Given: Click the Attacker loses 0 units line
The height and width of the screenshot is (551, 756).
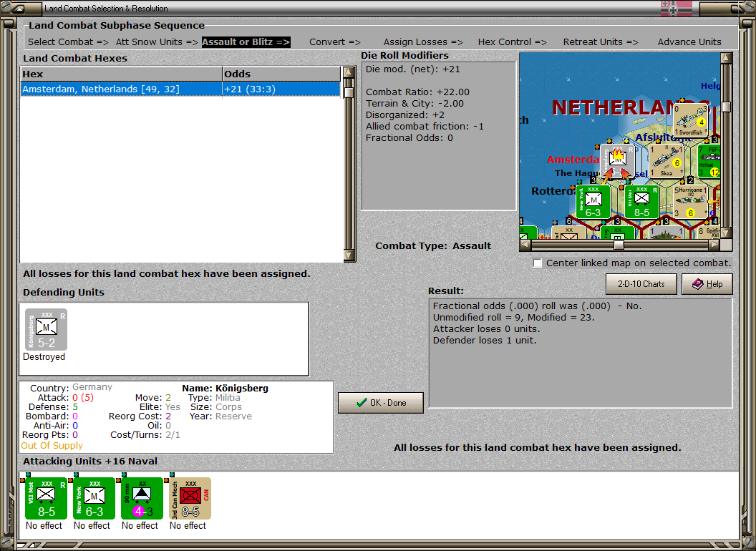Looking at the screenshot, I should pos(487,328).
